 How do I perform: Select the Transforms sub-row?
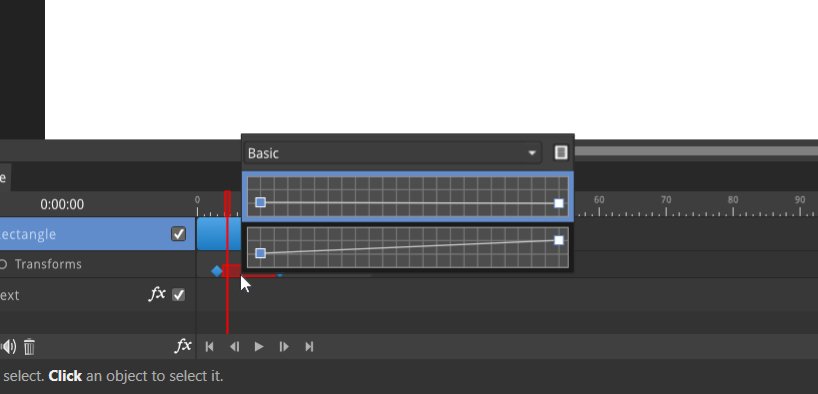pos(98,264)
